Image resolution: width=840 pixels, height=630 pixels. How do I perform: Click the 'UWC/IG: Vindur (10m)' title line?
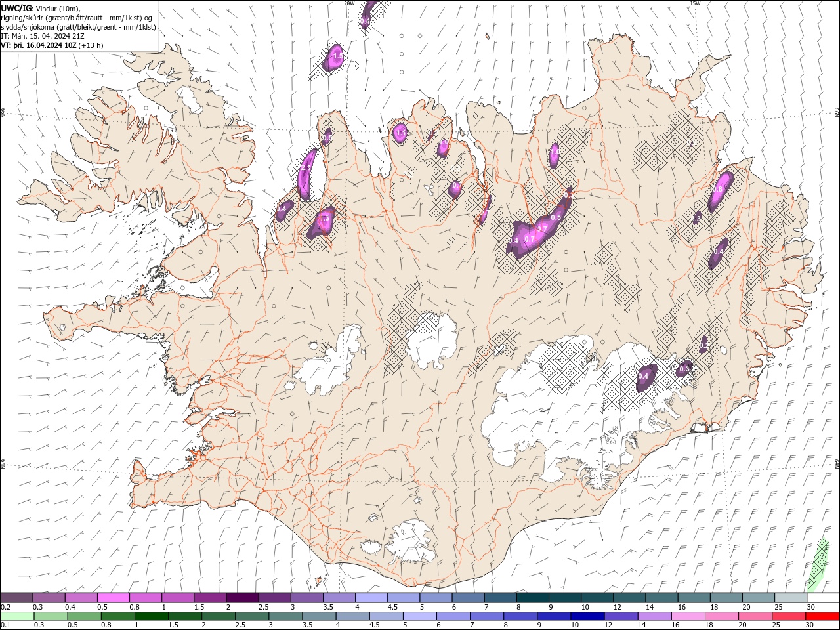tap(40, 8)
